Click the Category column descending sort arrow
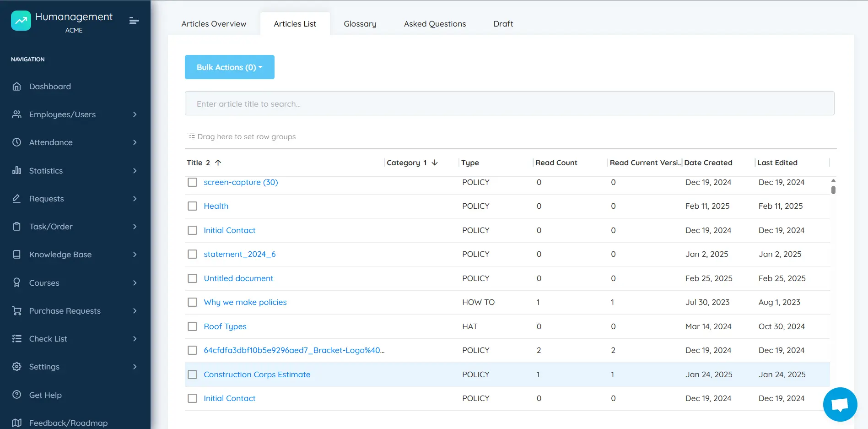This screenshot has width=868, height=429. pos(435,163)
